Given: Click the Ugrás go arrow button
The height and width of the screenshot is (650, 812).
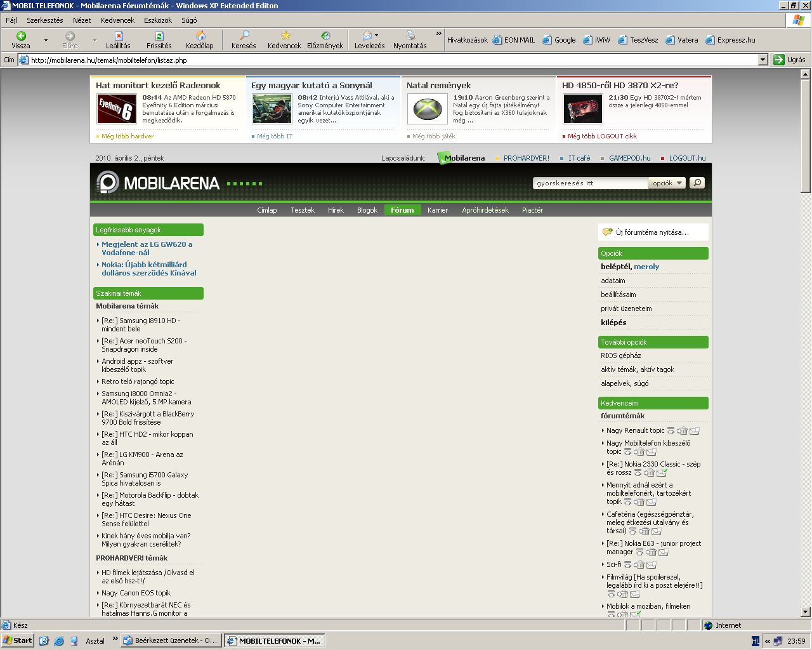Looking at the screenshot, I should pos(790,60).
